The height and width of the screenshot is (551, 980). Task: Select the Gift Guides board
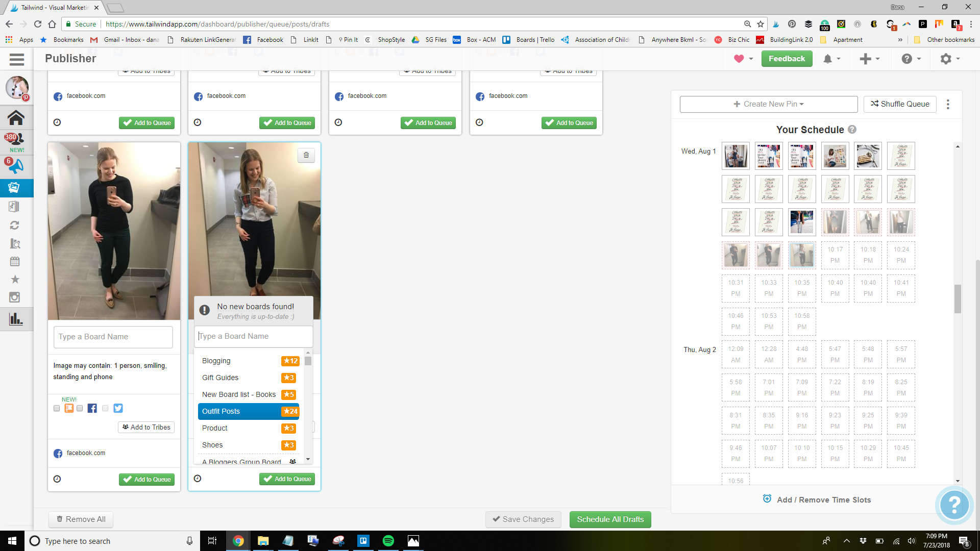249,378
